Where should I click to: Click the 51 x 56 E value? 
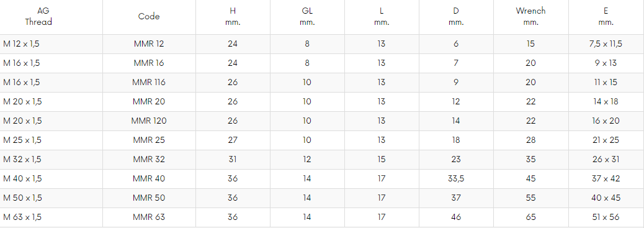pos(606,217)
